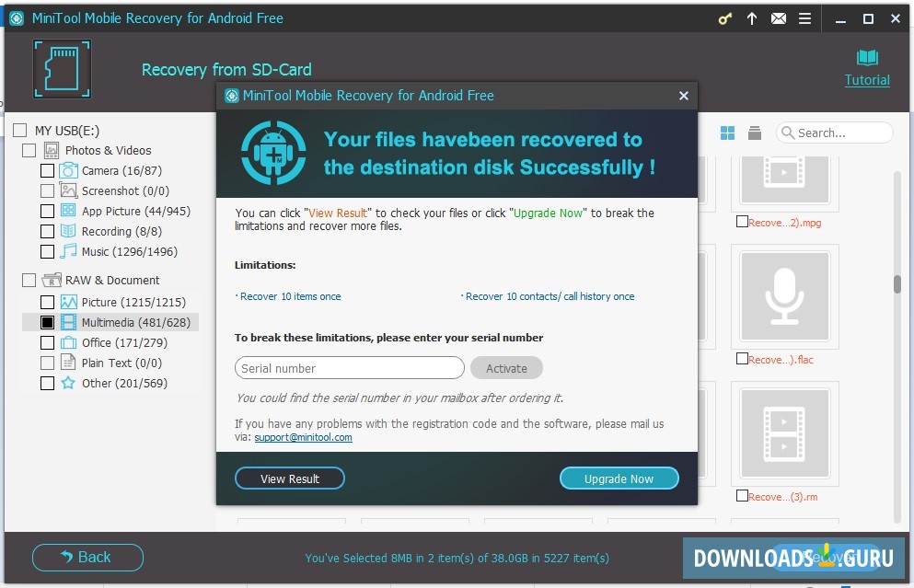Click the Upgrade Now button
Screen dimensions: 914x588
tap(619, 478)
